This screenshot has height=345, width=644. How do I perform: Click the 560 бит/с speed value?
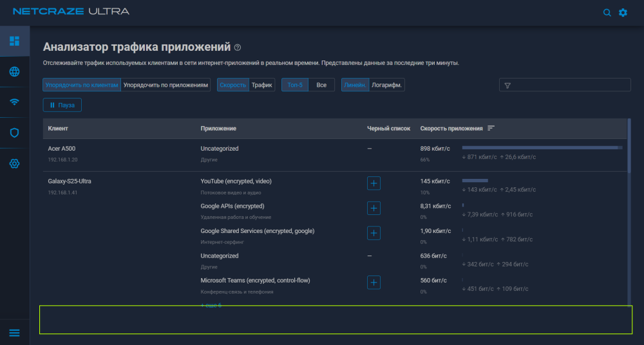pos(433,281)
